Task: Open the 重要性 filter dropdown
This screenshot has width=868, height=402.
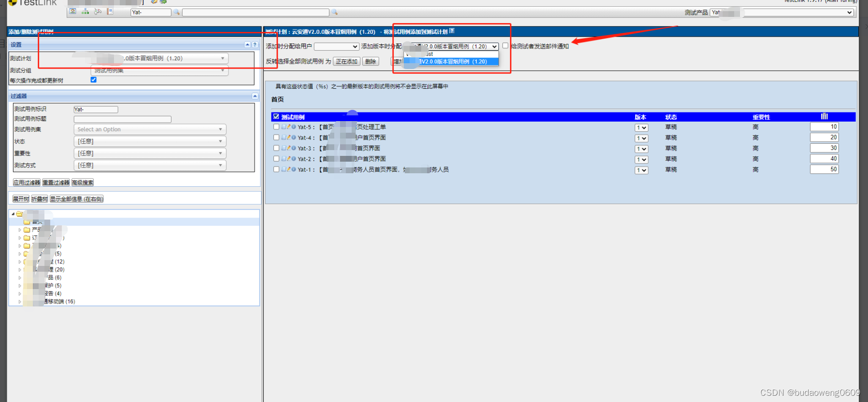Action: coord(150,153)
